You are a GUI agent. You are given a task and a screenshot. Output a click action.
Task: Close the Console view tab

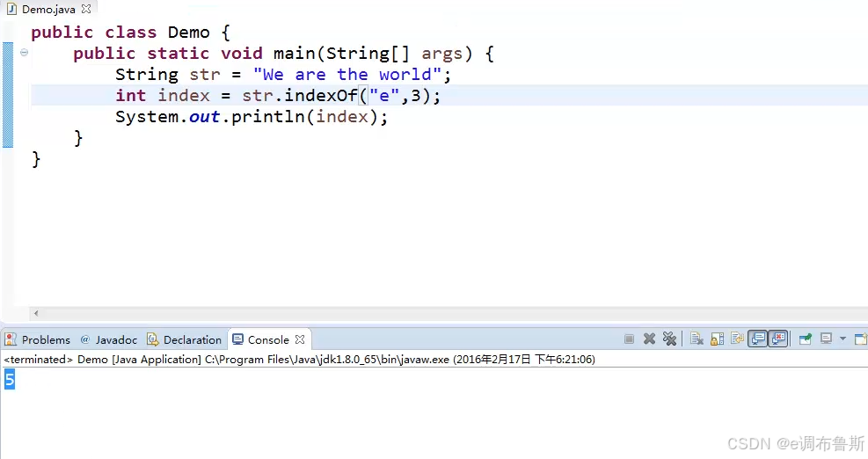coord(300,339)
